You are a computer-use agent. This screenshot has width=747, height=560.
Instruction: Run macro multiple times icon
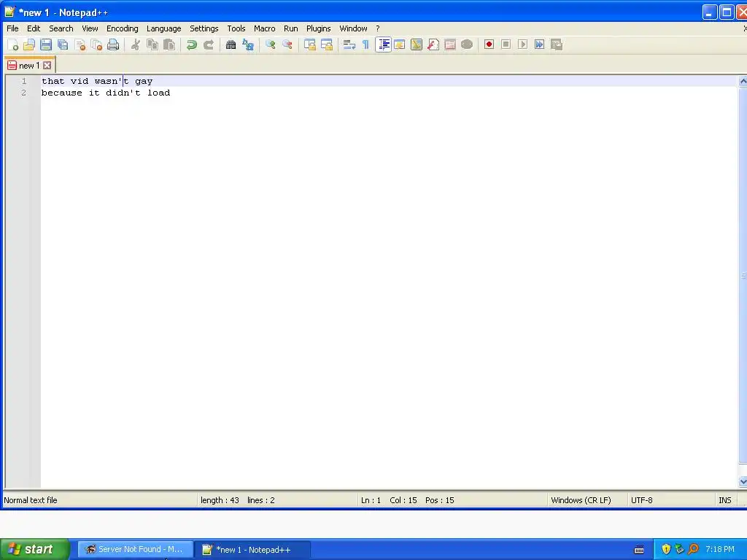539,44
